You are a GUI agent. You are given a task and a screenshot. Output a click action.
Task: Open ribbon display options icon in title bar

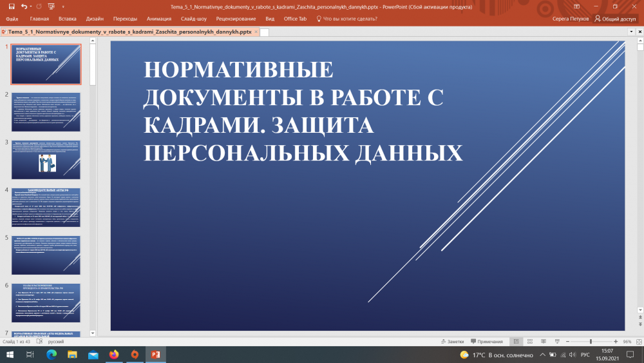coord(576,6)
